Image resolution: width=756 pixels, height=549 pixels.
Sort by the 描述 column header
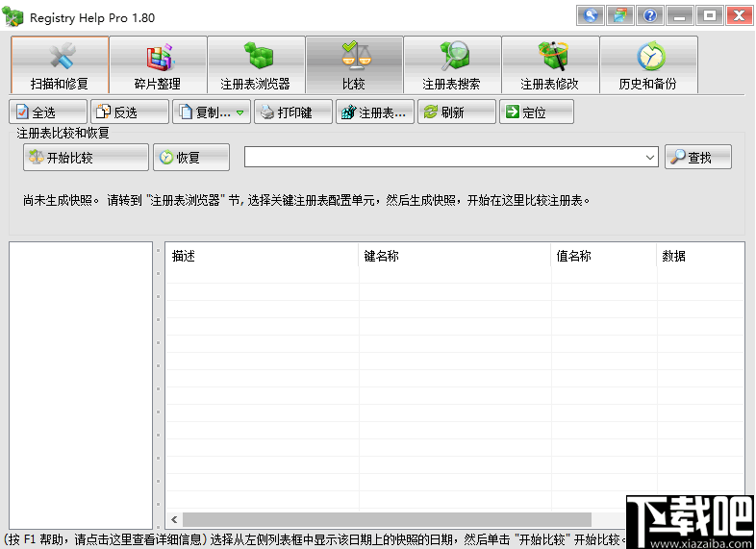pyautogui.click(x=263, y=256)
